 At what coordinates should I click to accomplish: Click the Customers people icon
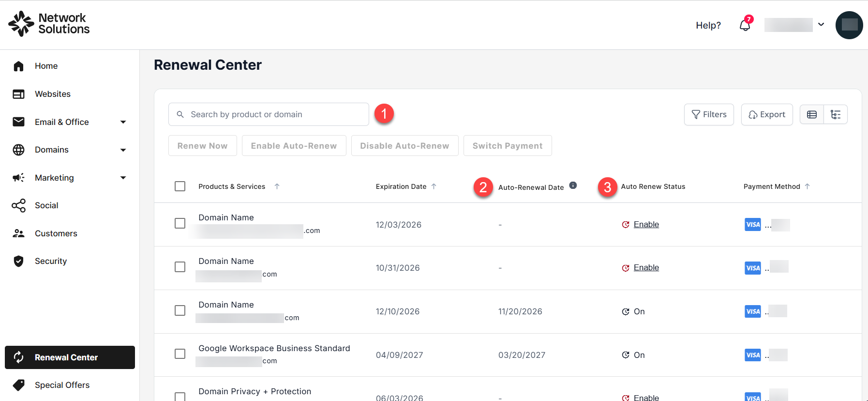(x=18, y=233)
